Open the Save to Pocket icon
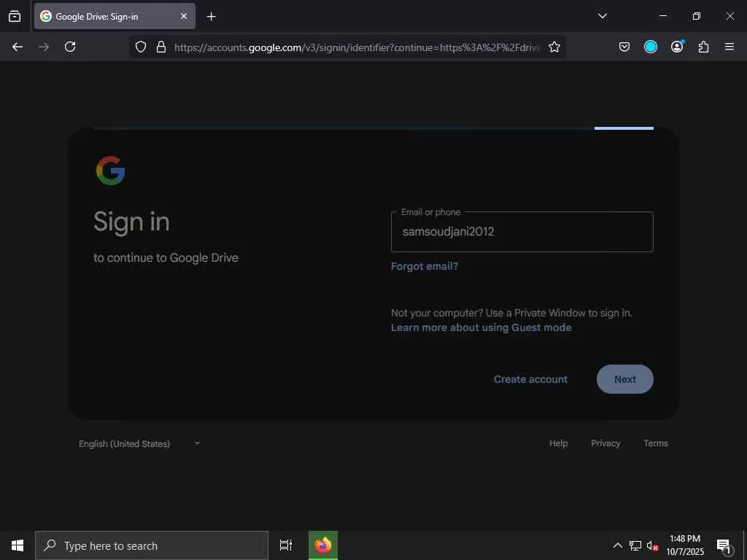The height and width of the screenshot is (560, 747). (624, 47)
